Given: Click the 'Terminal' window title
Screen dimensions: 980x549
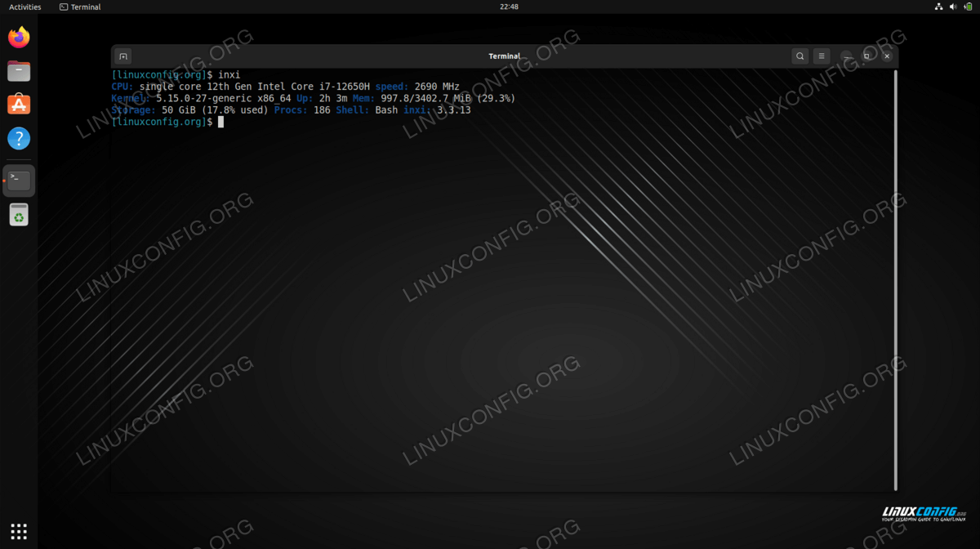Looking at the screenshot, I should pos(504,56).
